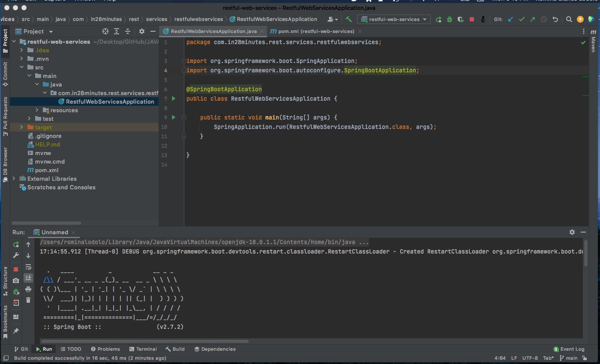Open the Event Log in the status bar
Viewport: 600px width, 364px height.
(568, 349)
